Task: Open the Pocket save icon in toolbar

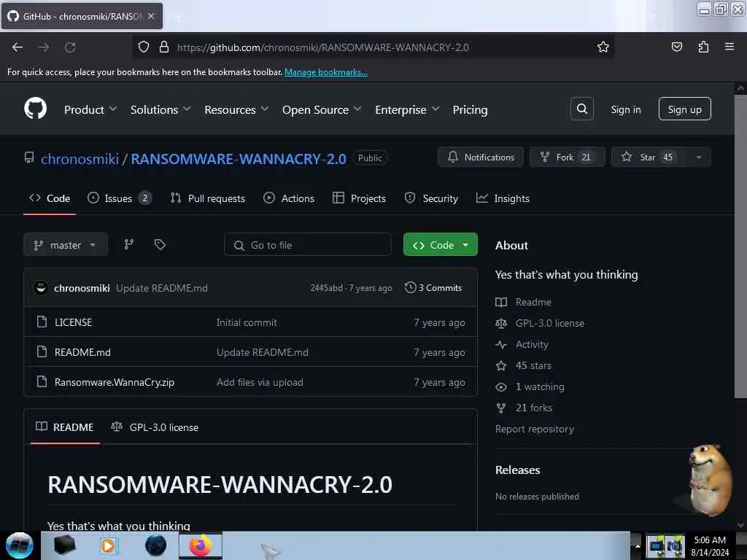Action: 676,47
